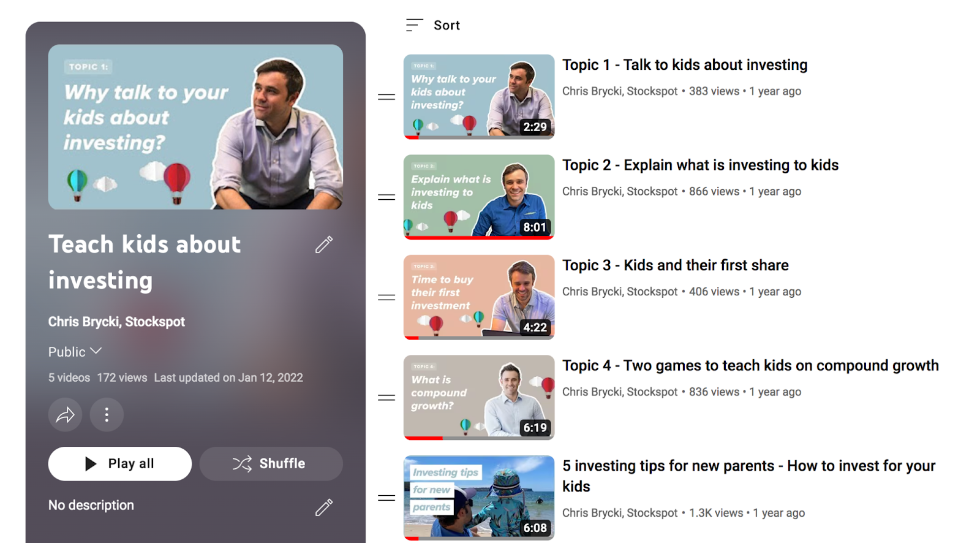Shuffle the playlist
Screen dimensions: 980x543
[x=271, y=464]
